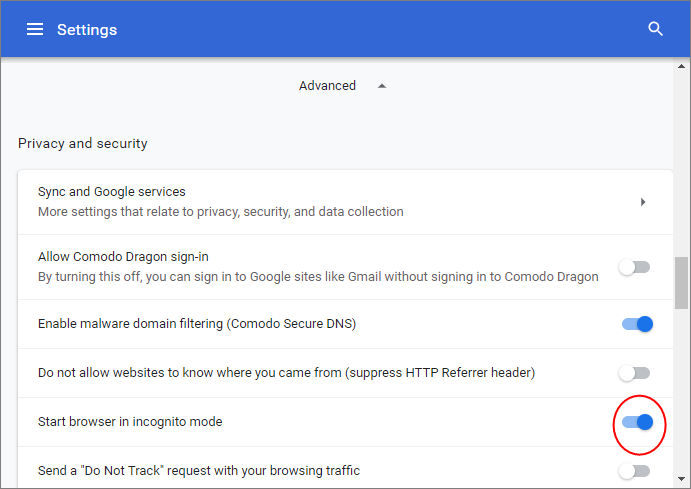
Task: Turn off Start browser in incognito mode
Action: pyautogui.click(x=637, y=422)
